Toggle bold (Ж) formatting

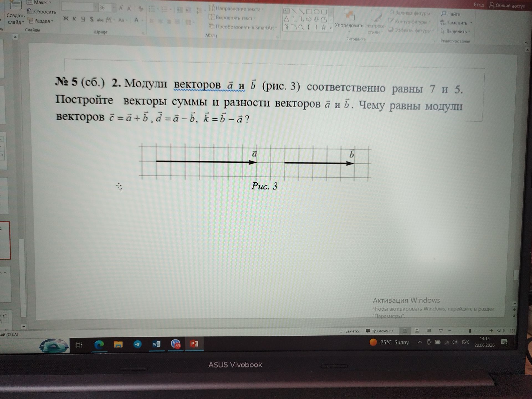click(66, 19)
